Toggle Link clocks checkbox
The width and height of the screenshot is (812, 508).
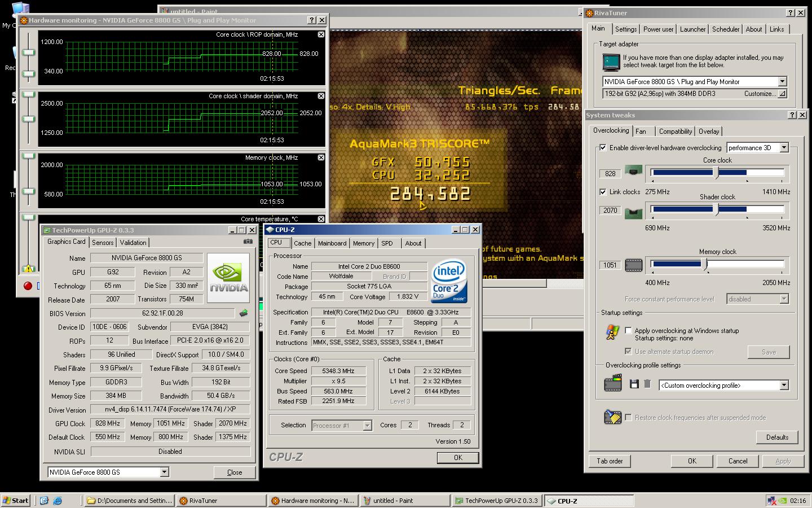coord(603,191)
